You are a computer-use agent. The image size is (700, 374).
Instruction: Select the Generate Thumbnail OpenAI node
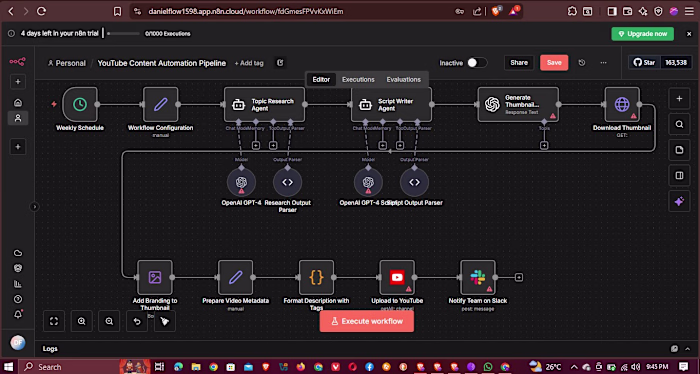(x=518, y=104)
